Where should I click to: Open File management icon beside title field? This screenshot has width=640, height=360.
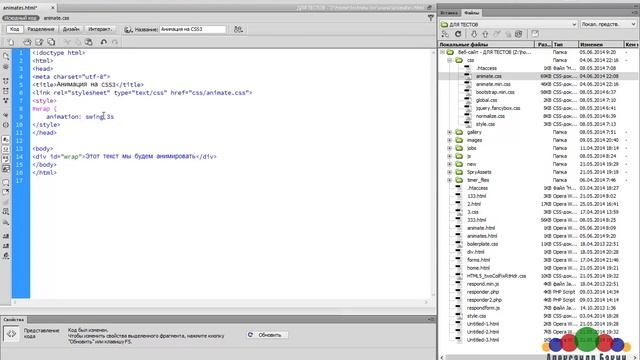(x=238, y=29)
